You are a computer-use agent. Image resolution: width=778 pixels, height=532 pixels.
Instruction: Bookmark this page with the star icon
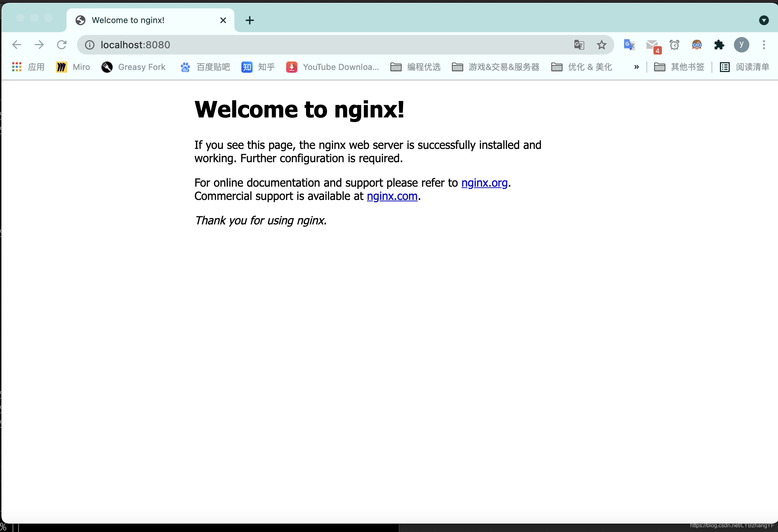tap(602, 45)
